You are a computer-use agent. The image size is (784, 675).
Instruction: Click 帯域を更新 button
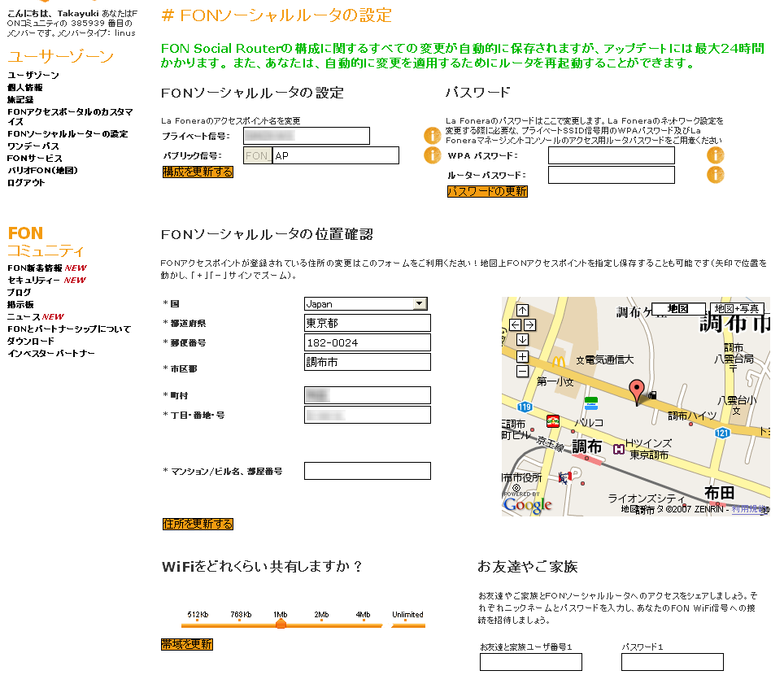click(187, 644)
